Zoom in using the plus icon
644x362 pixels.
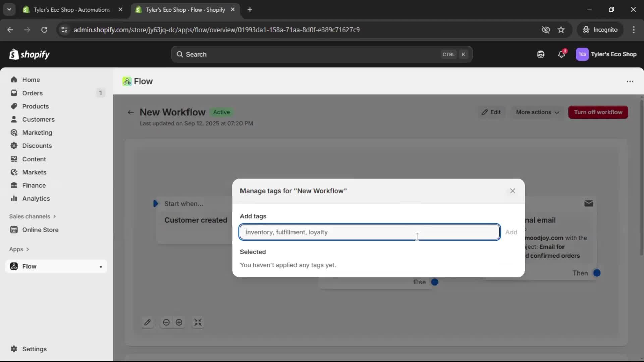coord(179,322)
